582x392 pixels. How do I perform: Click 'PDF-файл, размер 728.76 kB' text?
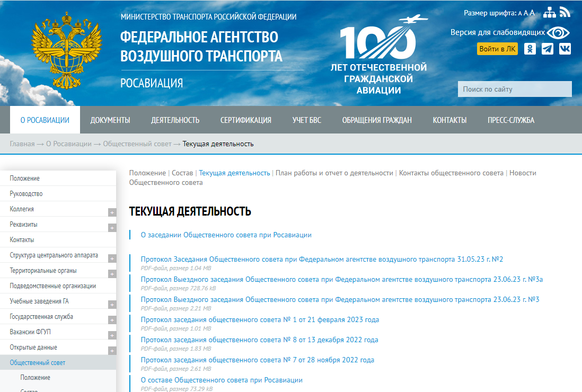pyautogui.click(x=178, y=288)
